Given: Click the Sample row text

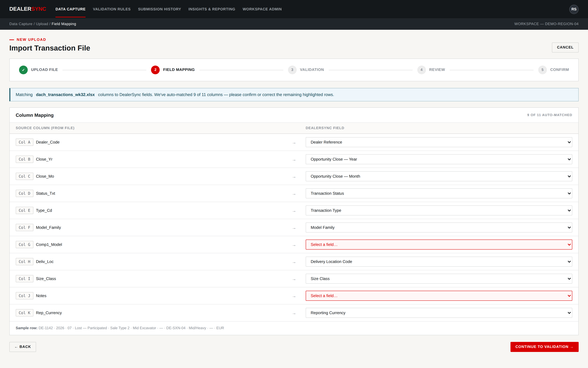Looking at the screenshot, I should [x=120, y=328].
